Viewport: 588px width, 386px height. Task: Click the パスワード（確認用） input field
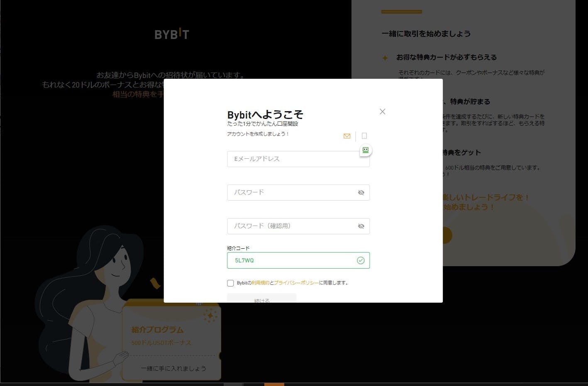point(290,226)
